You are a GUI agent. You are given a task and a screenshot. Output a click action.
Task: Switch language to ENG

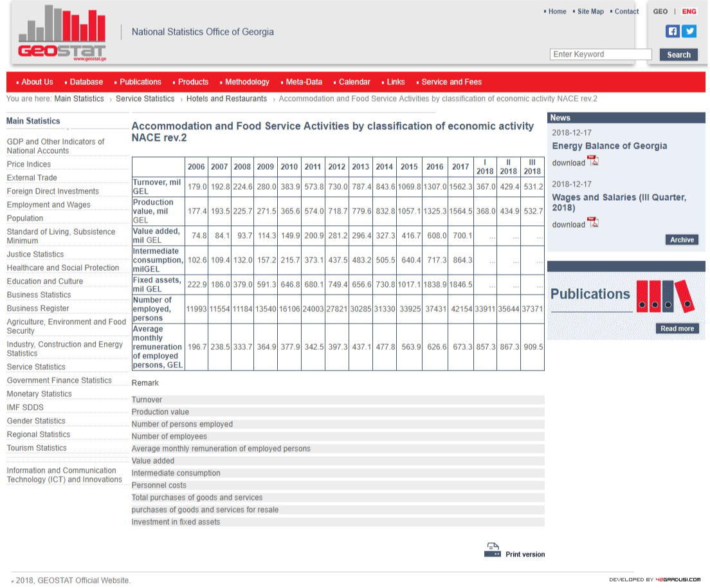[689, 12]
